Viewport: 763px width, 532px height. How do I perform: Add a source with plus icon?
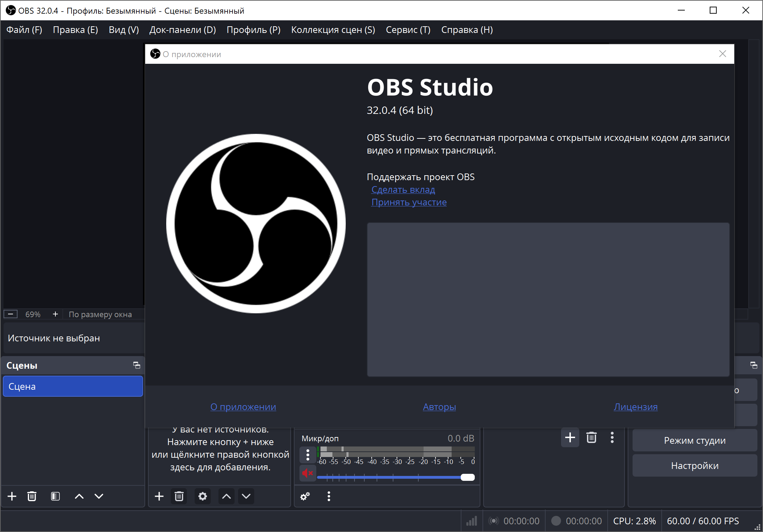point(159,496)
